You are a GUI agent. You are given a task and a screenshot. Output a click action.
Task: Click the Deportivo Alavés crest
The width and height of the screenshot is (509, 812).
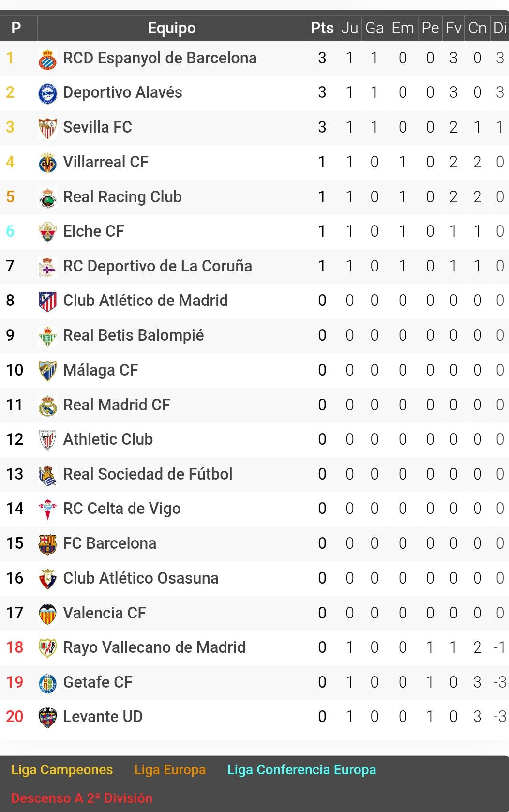(x=47, y=93)
